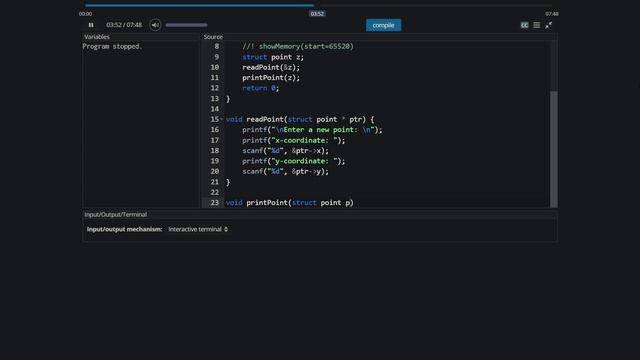This screenshot has height=360, width=640.
Task: Select the Input/Output/Terminal panel header
Action: tap(116, 214)
